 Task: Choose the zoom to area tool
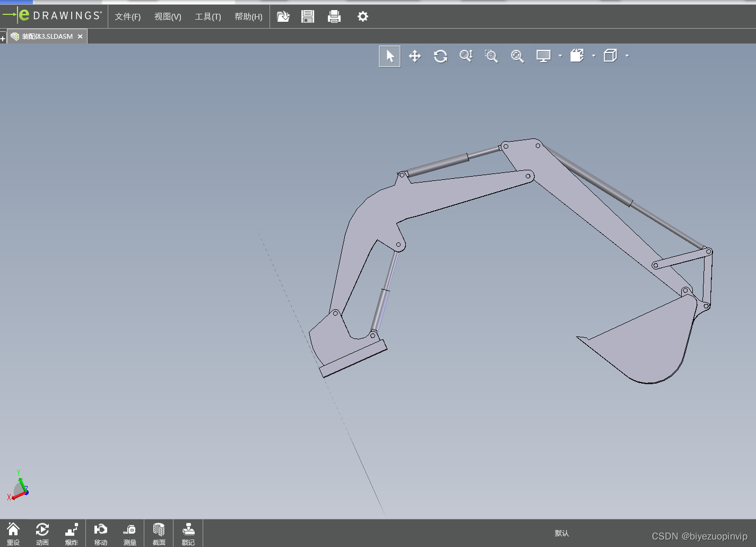491,56
